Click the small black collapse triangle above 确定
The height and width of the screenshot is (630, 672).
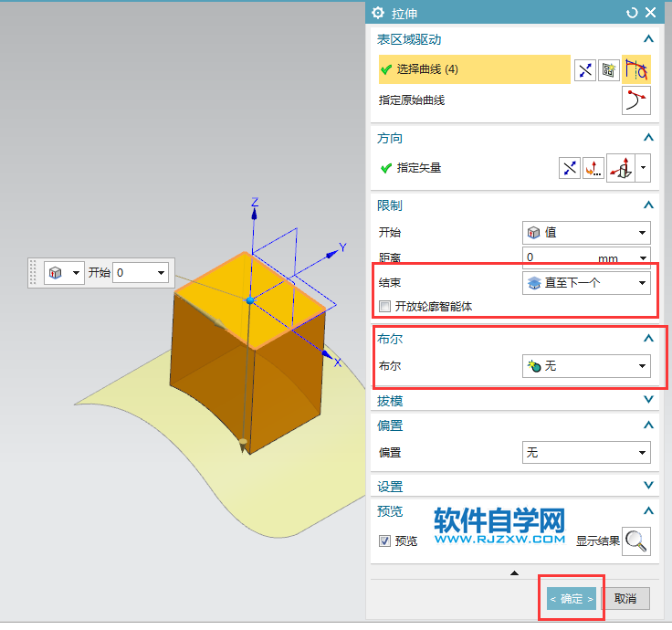514,573
